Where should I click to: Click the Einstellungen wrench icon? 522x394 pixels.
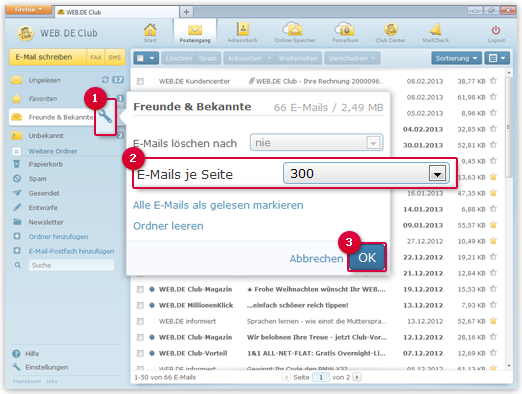point(16,367)
